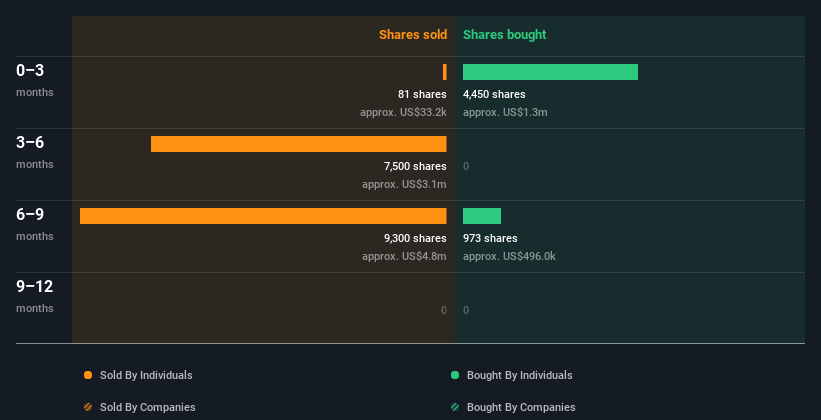
Task: Select the green 973 shares bought bar
Action: [482, 216]
